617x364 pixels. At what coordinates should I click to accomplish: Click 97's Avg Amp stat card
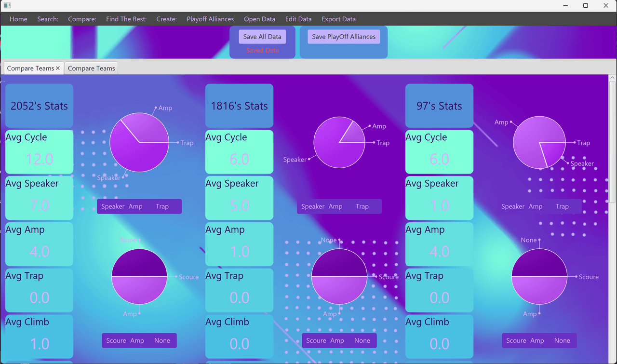coord(439,244)
